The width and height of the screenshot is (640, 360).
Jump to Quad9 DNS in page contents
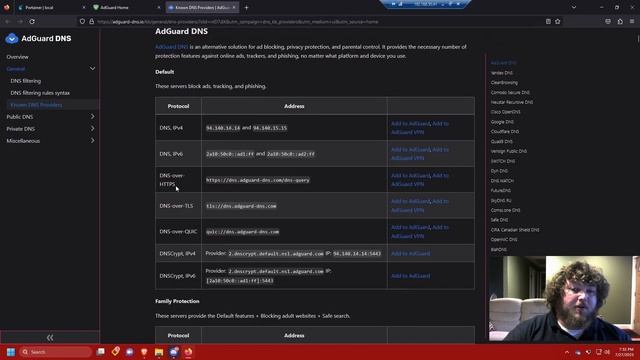point(502,141)
